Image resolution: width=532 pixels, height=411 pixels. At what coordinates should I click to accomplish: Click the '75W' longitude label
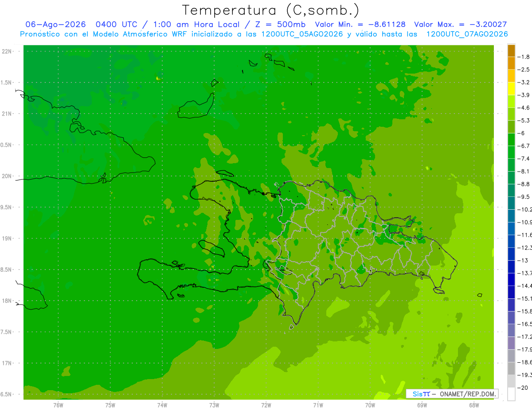(x=110, y=405)
